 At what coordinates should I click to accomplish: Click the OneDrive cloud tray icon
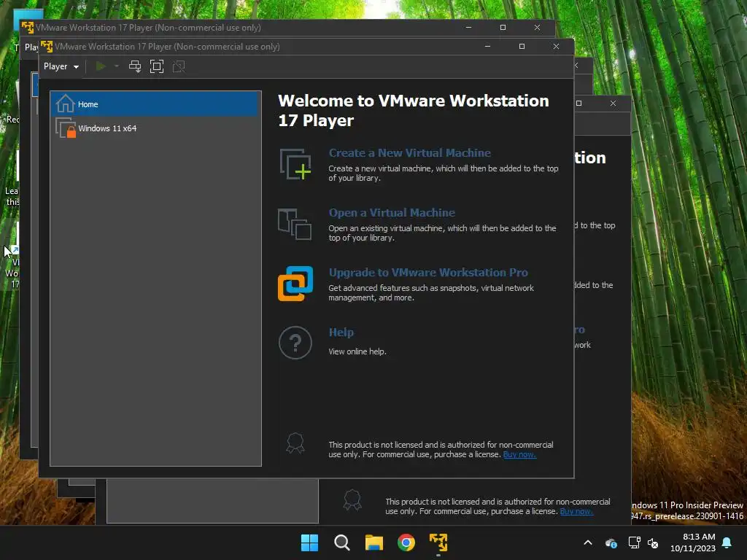coord(611,542)
